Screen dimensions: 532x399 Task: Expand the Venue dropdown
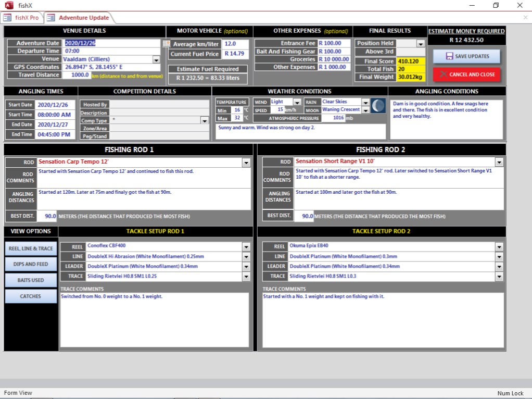coord(156,60)
